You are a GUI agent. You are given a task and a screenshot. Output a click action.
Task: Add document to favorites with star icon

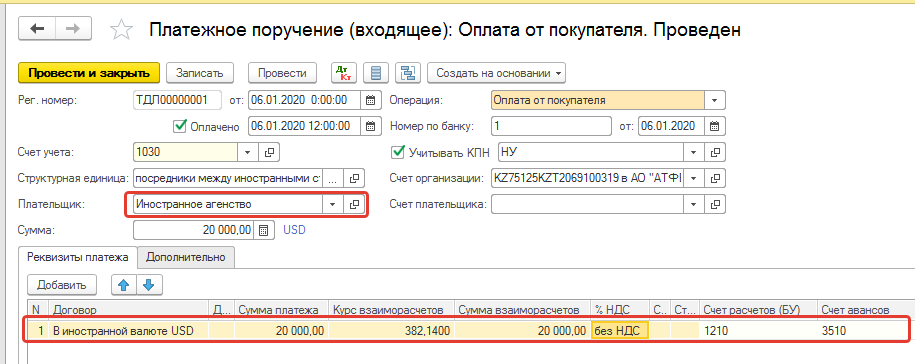121,30
